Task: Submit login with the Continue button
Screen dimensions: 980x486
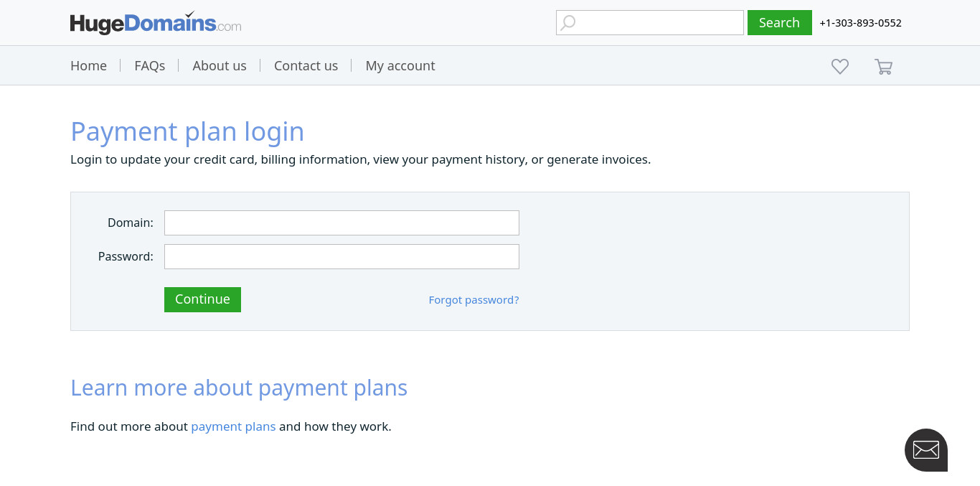Action: 202,299
